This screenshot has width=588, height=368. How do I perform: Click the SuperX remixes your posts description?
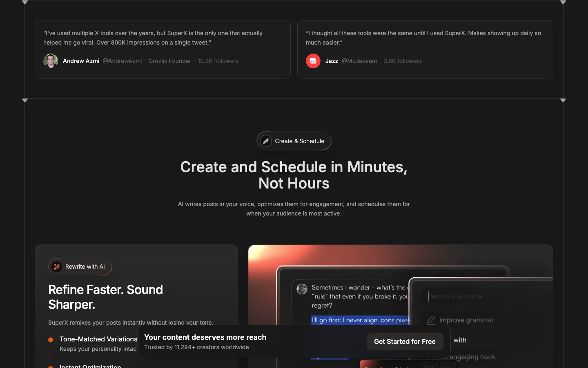pyautogui.click(x=131, y=322)
